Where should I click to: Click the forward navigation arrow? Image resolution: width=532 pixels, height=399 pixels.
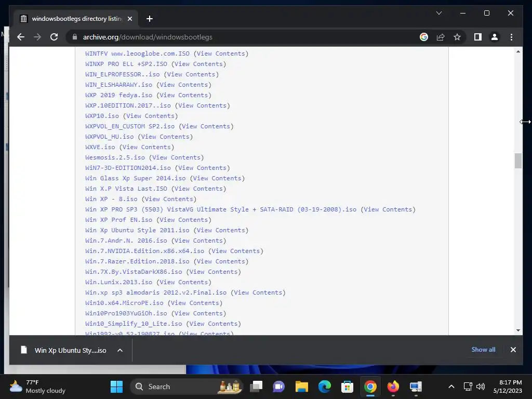tap(37, 37)
